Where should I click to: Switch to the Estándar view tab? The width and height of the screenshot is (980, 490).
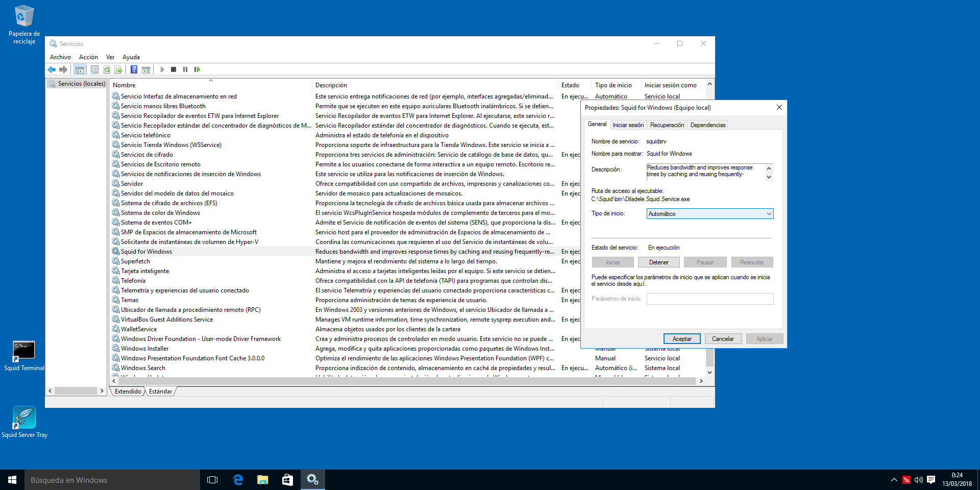pyautogui.click(x=160, y=391)
